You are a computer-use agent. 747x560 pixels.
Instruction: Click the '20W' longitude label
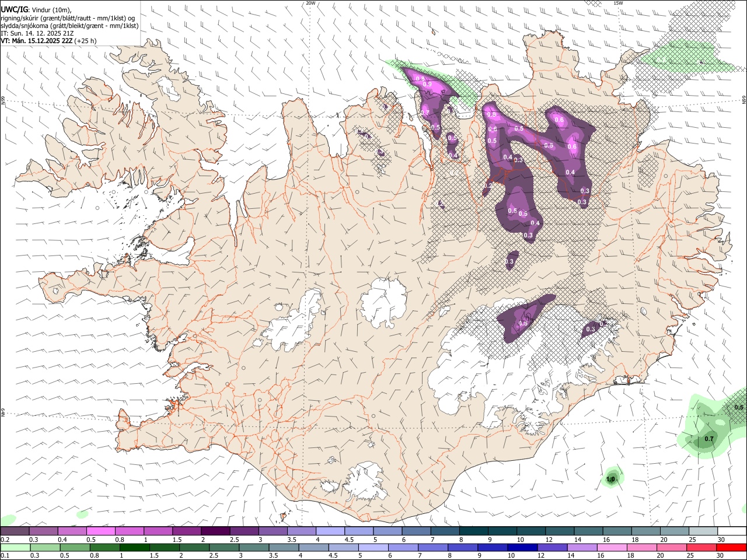(x=310, y=3)
